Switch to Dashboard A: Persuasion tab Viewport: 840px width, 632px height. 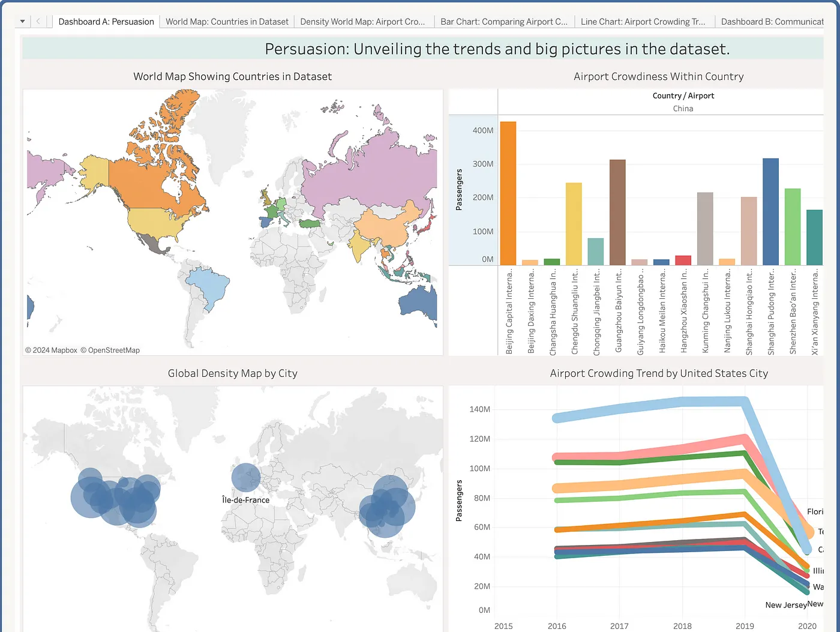pos(106,22)
